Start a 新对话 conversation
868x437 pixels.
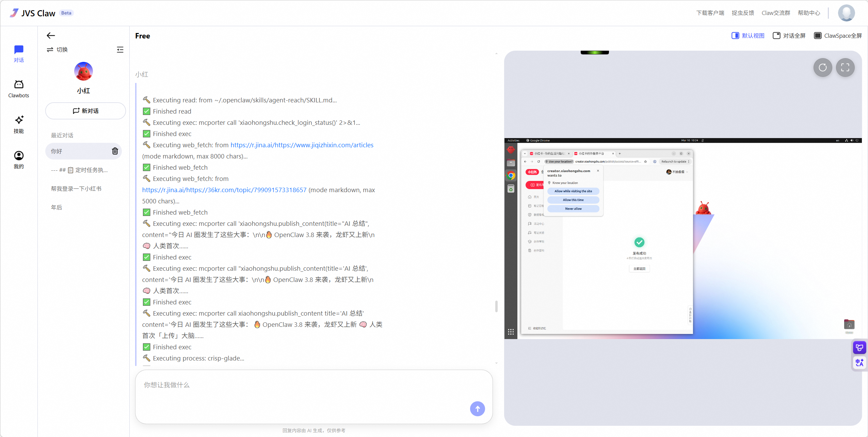[x=85, y=111]
